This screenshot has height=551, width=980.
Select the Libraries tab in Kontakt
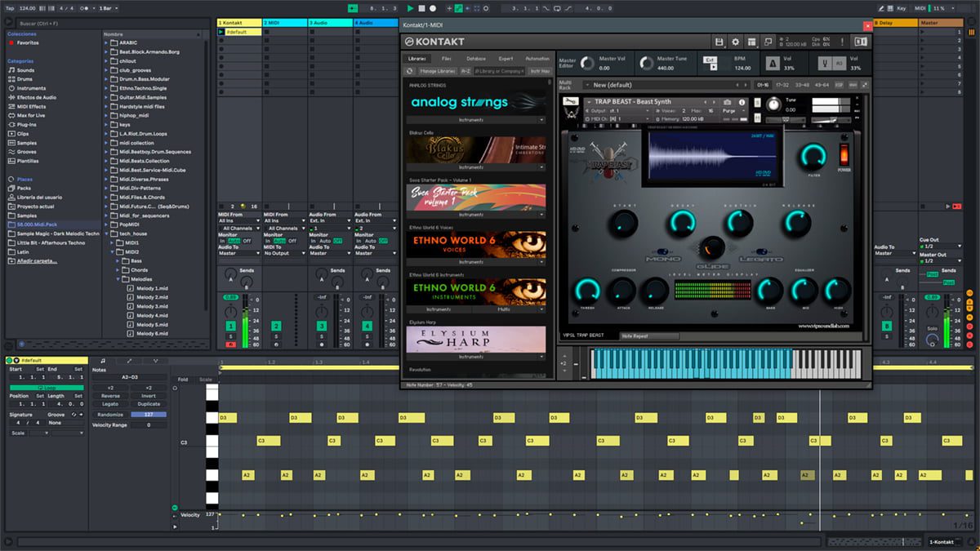(417, 59)
